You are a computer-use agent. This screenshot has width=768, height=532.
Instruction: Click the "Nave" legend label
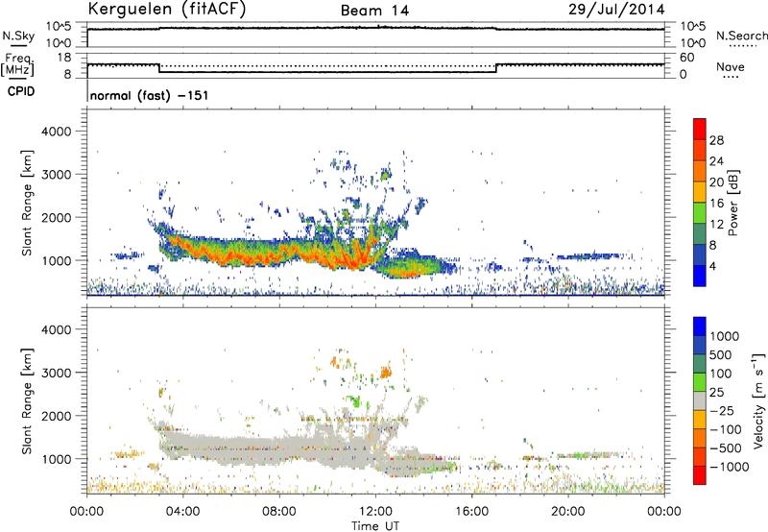[x=730, y=66]
